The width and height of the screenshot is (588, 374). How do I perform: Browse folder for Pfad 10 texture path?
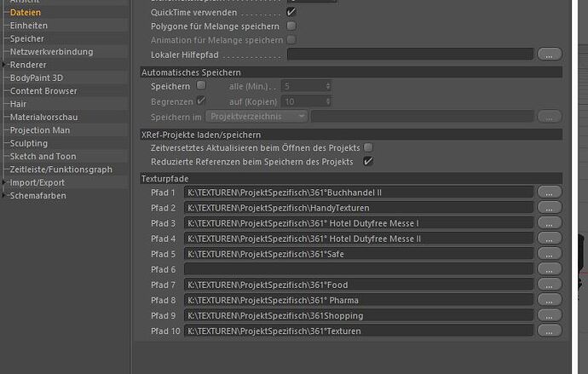point(550,331)
